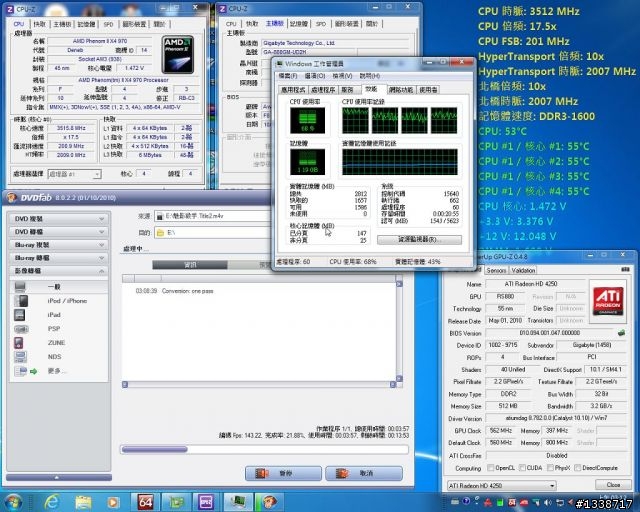
Task: Expand the 'Blu-ray 轉檔' section
Action: click(58, 258)
